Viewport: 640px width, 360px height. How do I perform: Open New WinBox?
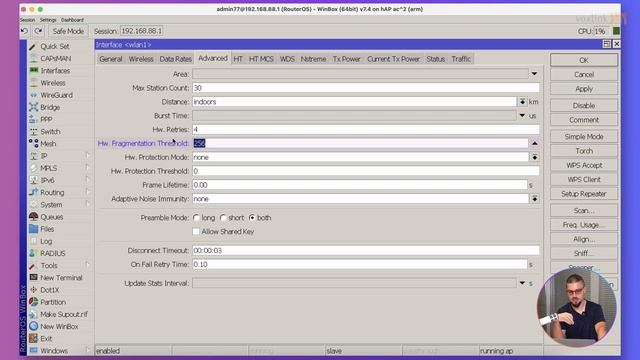pos(59,327)
